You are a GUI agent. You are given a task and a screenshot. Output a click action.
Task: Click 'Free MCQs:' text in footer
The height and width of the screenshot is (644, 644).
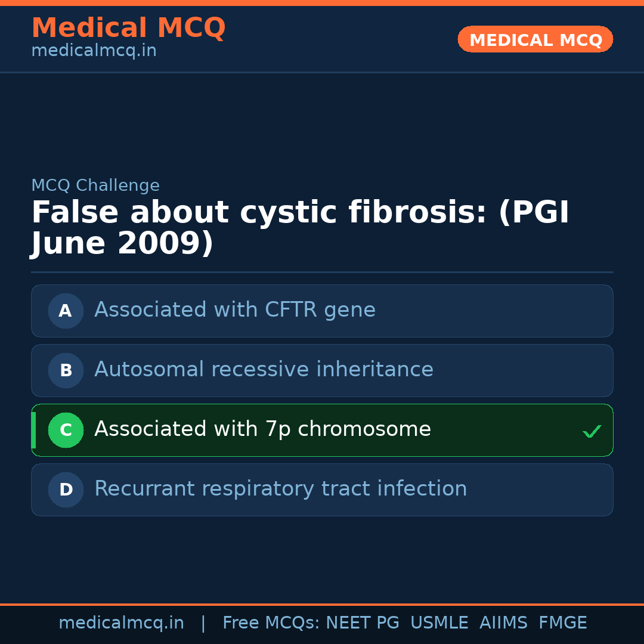point(271,623)
